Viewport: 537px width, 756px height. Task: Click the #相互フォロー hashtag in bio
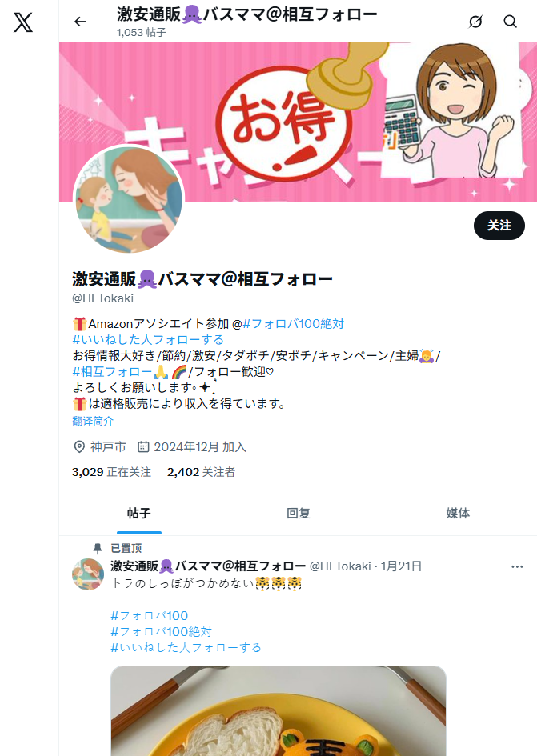112,372
